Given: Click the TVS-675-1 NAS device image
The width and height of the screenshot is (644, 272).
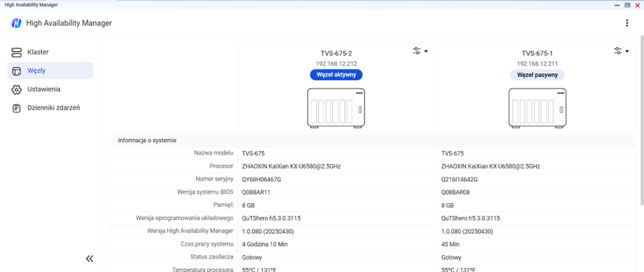Looking at the screenshot, I should coord(537,108).
